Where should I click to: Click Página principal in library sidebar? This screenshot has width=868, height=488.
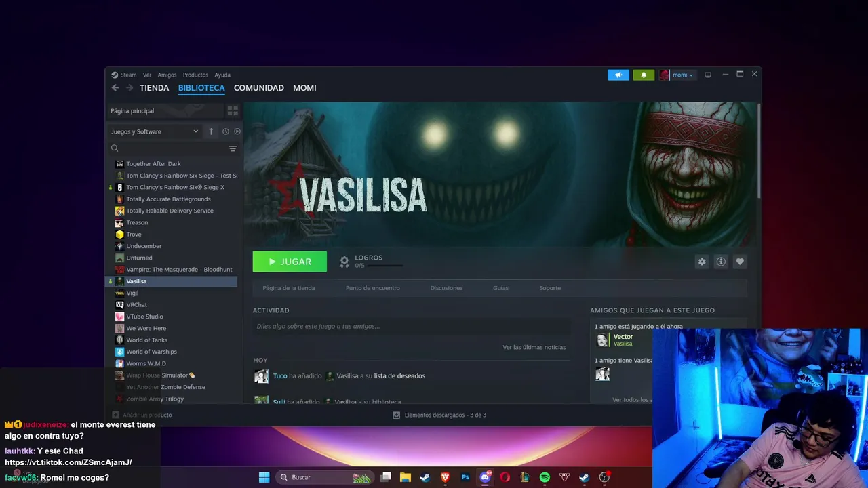pyautogui.click(x=165, y=110)
